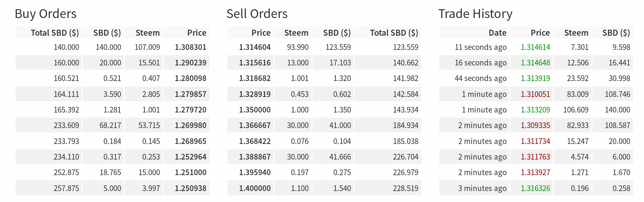Click the 1.388867 sell order price
644x202 pixels.
255,157
